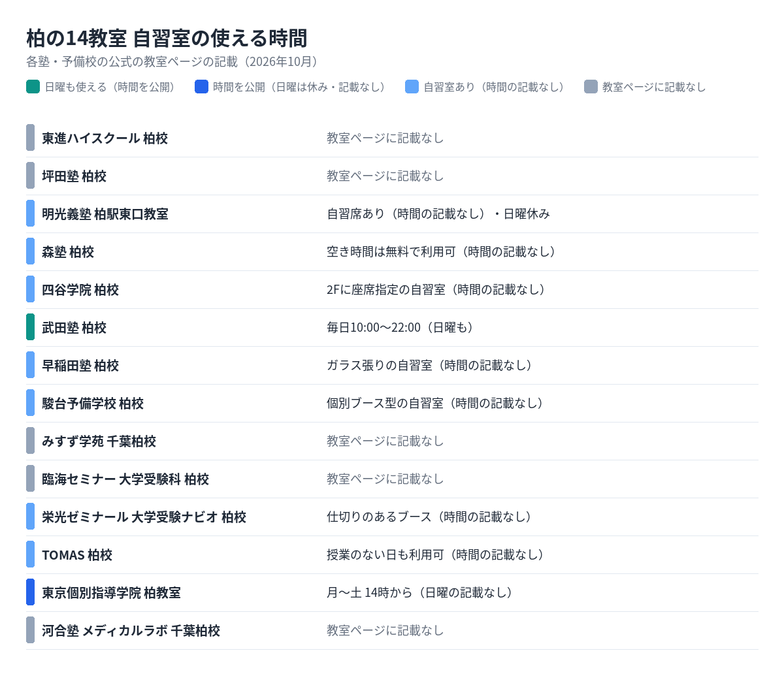Select the row 坪田塾 柏校

392,176
